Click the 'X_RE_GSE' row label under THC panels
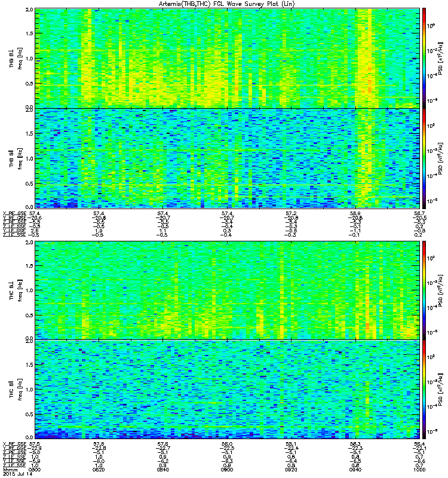Viewport: 448px width, 478px height. [14, 444]
